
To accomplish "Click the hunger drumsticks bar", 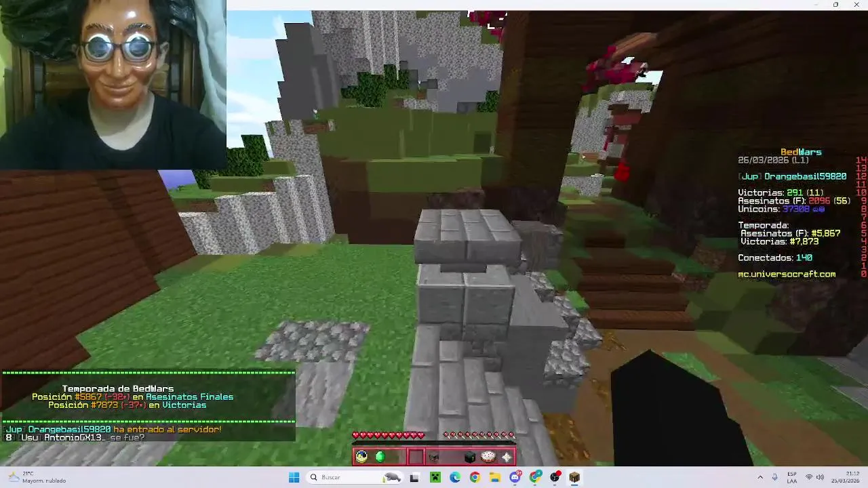I will coord(479,435).
